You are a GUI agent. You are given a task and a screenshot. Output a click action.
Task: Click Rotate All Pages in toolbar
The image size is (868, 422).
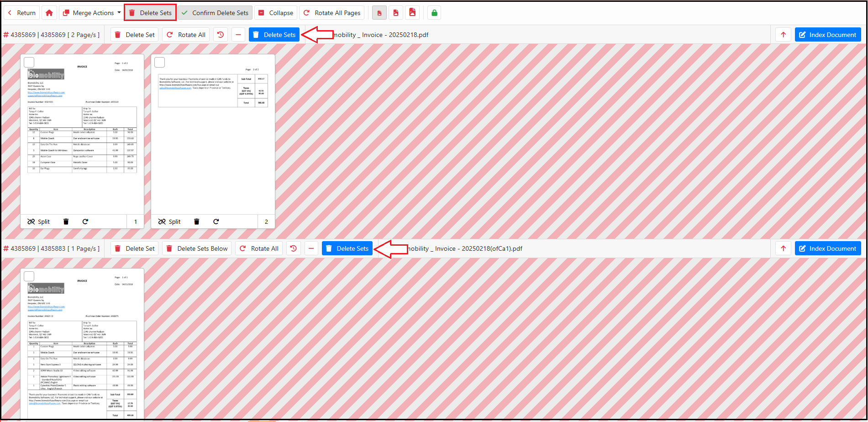tap(332, 13)
